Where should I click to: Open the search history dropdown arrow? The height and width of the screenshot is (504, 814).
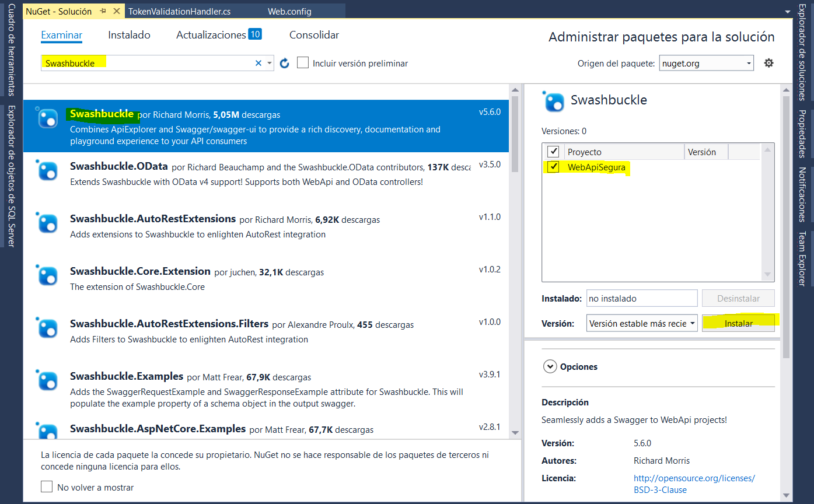tap(269, 63)
